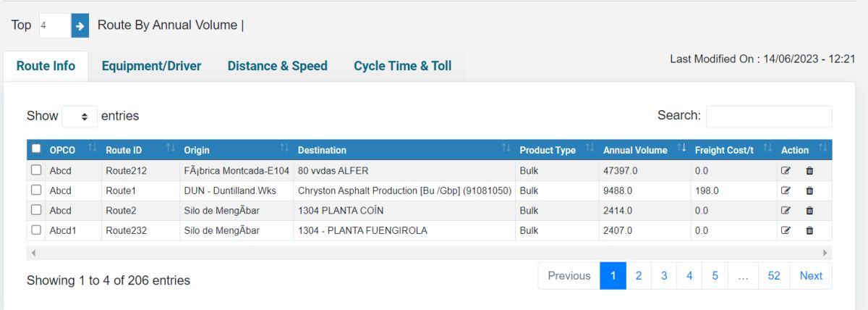Check the select-all checkbox in header
This screenshot has width=868, height=310.
pos(36,149)
